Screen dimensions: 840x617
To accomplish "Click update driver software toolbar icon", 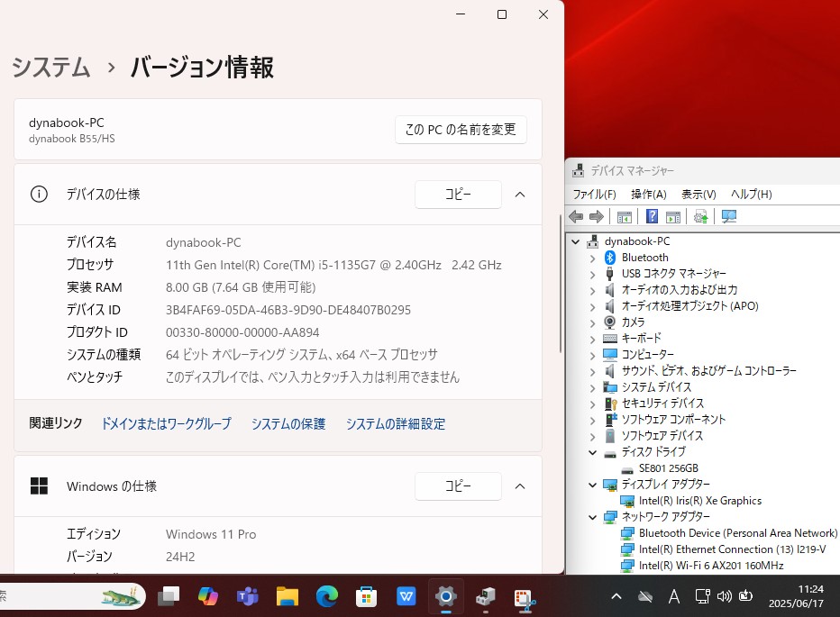I will (x=700, y=216).
